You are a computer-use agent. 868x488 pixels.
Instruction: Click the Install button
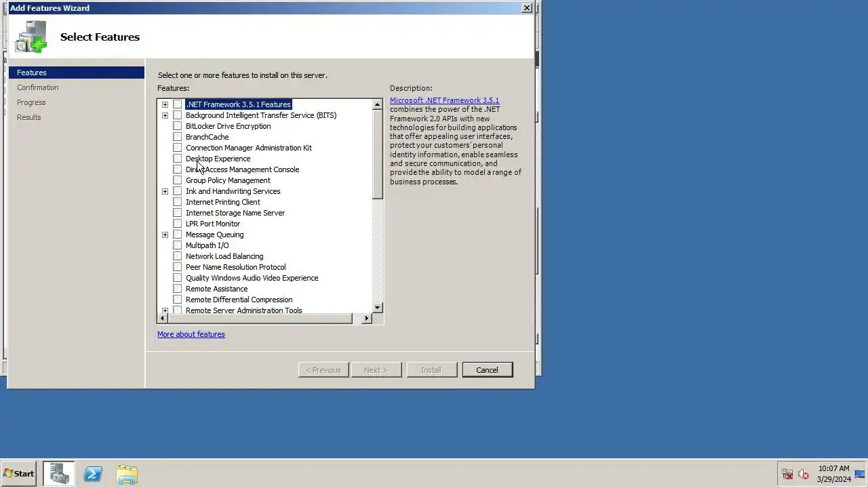[x=431, y=370]
